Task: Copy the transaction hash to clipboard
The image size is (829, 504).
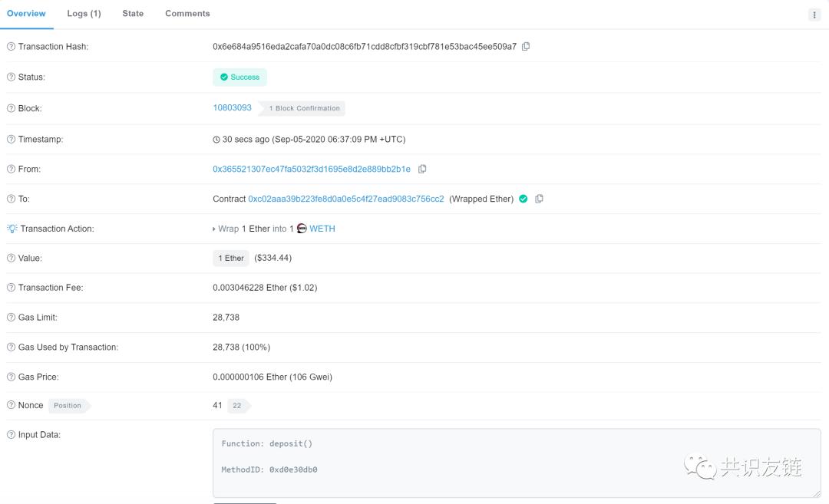Action: [x=526, y=47]
